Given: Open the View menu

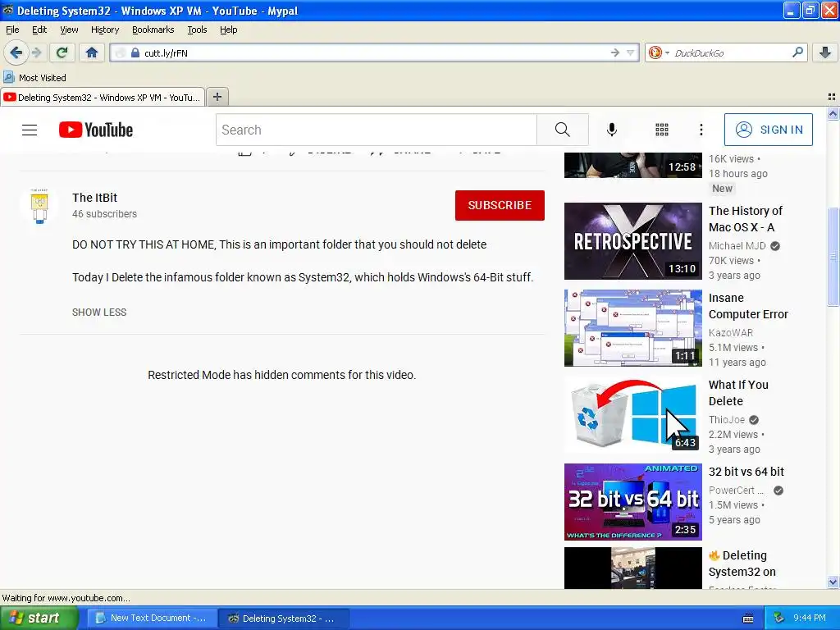Looking at the screenshot, I should pos(69,30).
